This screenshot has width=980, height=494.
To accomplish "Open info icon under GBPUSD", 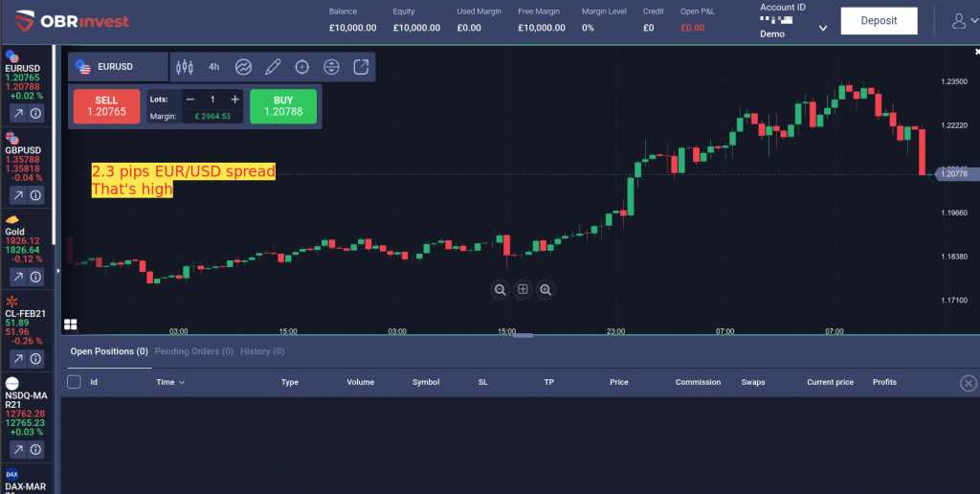I will tap(35, 195).
